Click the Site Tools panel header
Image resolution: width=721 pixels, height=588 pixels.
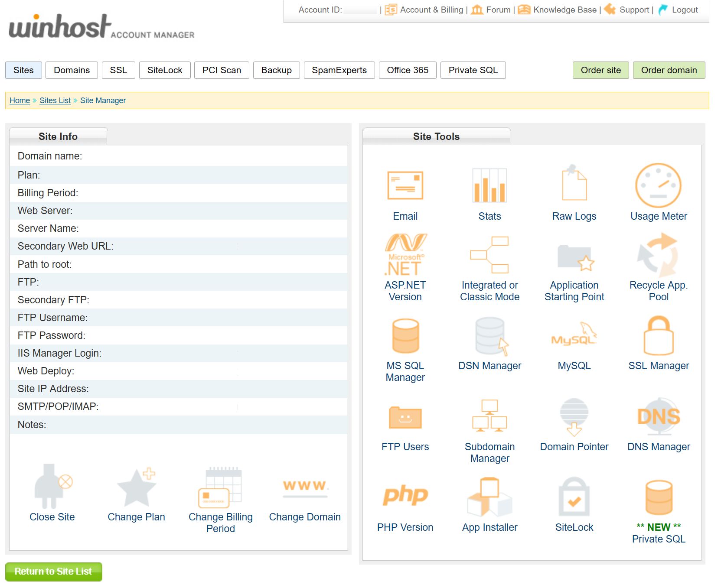(x=436, y=136)
